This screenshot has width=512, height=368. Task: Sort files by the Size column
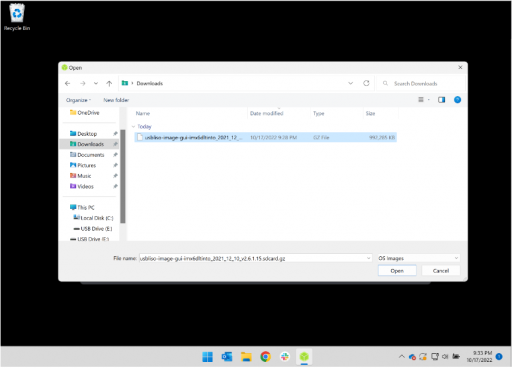370,113
